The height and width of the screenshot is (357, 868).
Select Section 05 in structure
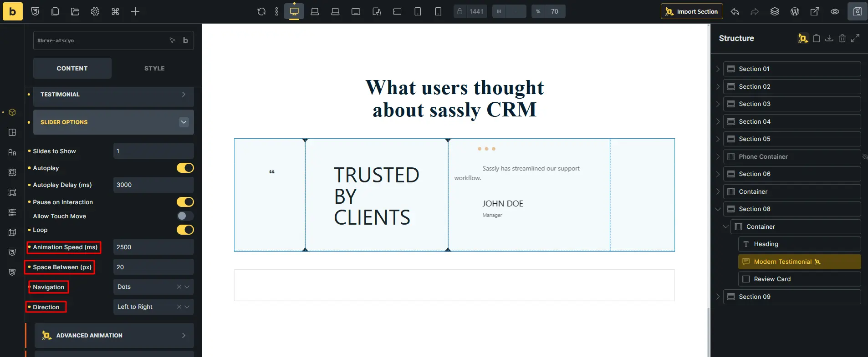792,139
